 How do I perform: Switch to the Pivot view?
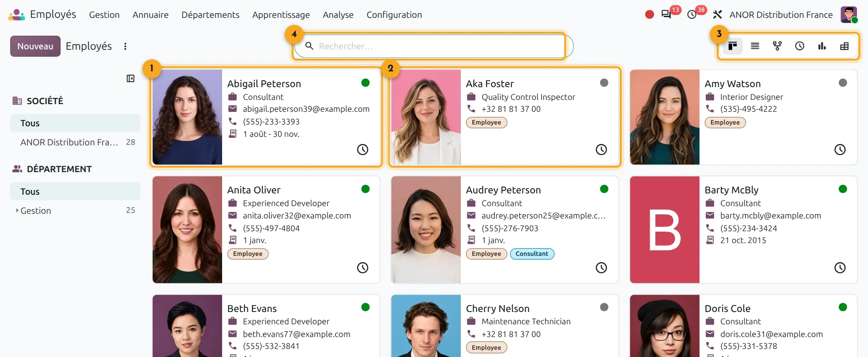click(845, 46)
